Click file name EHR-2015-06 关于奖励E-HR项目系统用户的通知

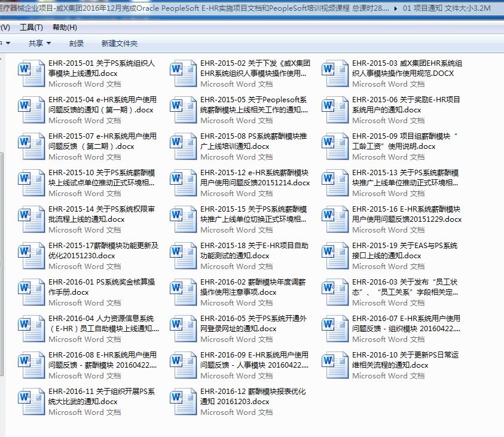[407, 105]
